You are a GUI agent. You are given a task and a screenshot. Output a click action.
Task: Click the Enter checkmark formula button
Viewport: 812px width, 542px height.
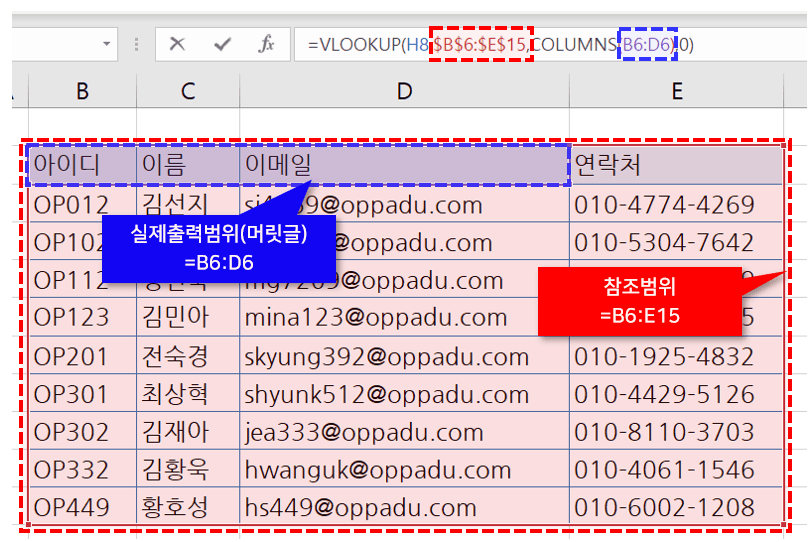tap(222, 45)
